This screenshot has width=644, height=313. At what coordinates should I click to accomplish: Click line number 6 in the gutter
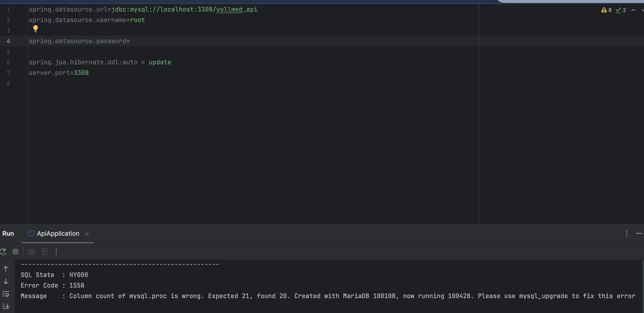point(8,62)
